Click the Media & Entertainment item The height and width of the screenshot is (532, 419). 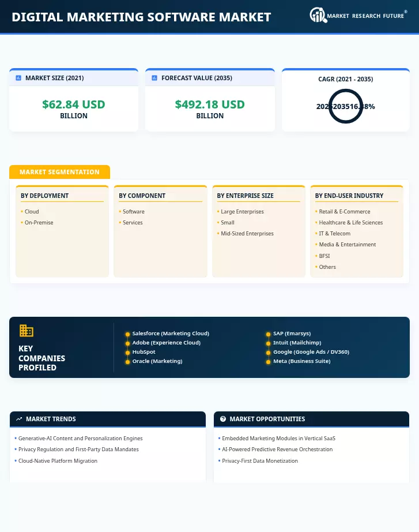[348, 245]
